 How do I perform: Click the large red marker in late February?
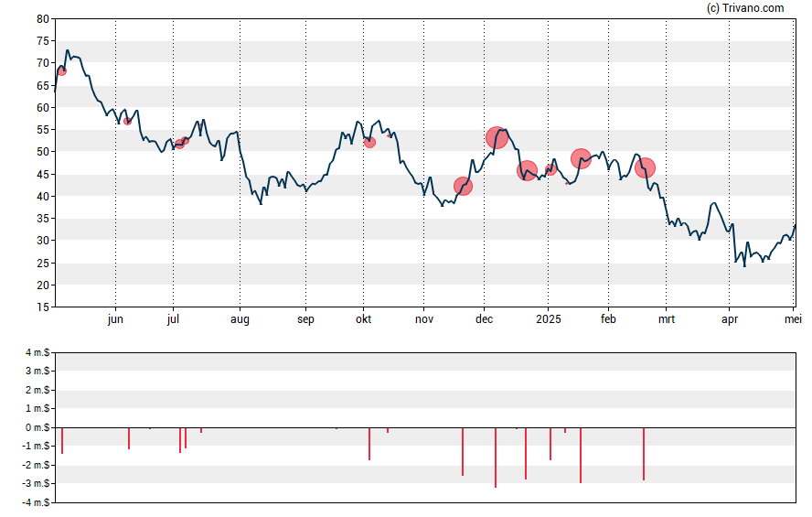646,167
